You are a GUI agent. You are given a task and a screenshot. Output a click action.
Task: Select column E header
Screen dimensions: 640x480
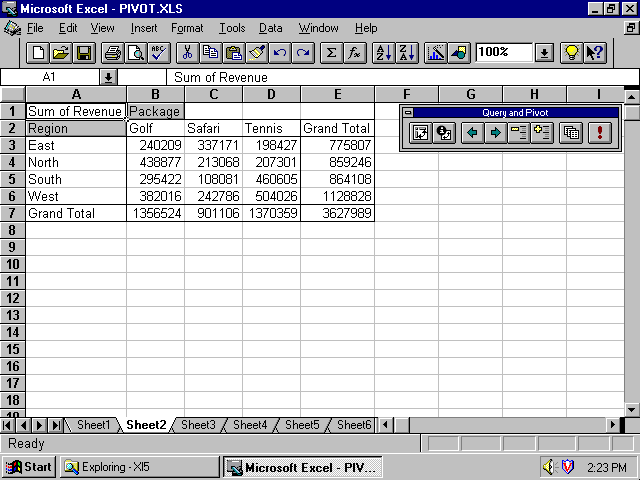click(338, 94)
